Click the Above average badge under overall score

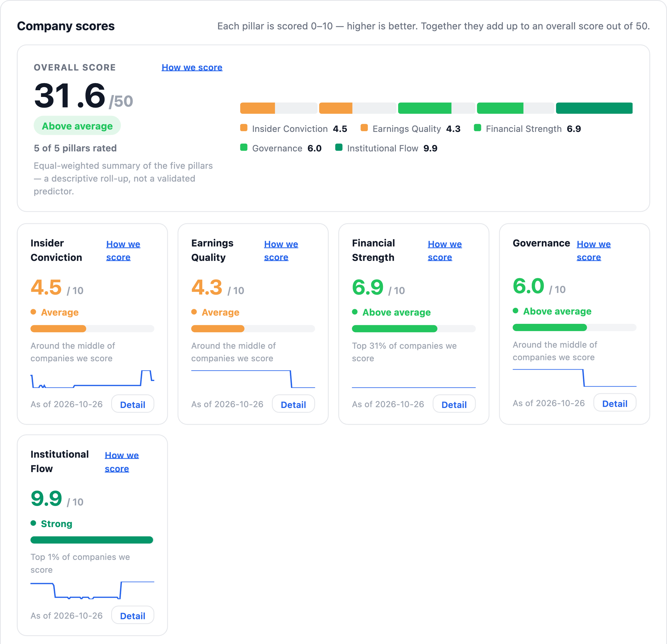point(77,126)
